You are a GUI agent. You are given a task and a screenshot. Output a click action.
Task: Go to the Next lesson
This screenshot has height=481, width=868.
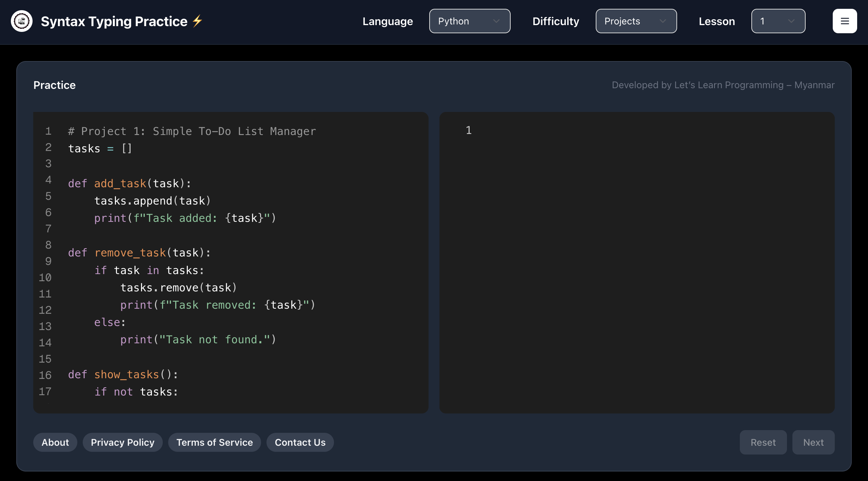(x=813, y=442)
